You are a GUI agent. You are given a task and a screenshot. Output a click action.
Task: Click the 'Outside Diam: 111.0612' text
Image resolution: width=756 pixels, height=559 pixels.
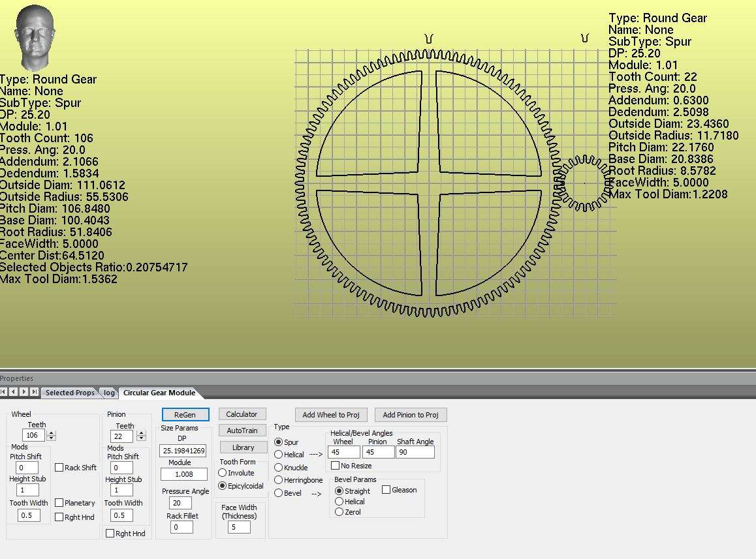63,185
